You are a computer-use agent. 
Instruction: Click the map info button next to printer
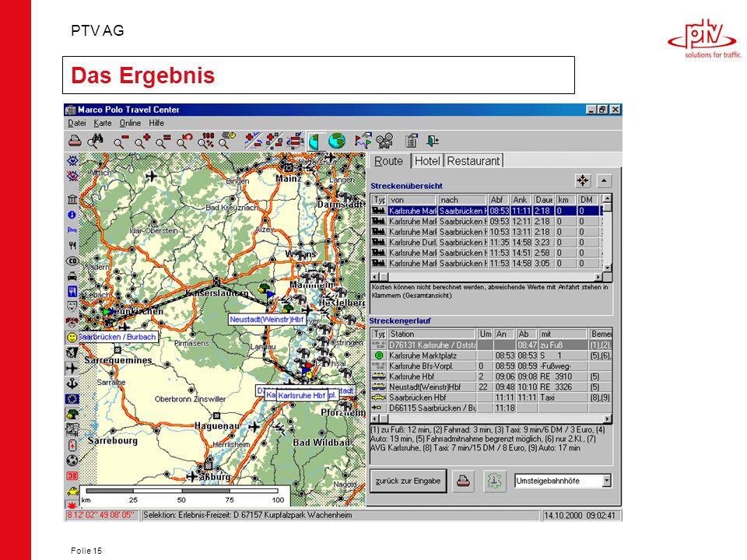(495, 481)
